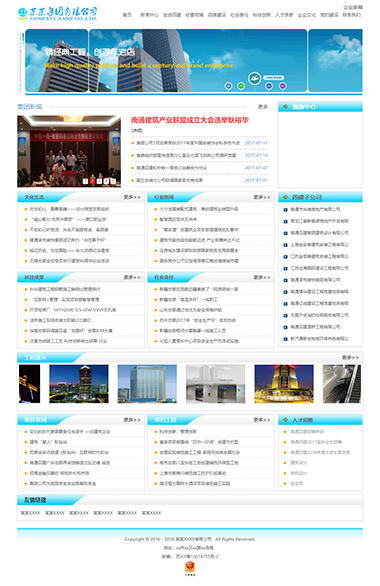380x586 pixels.
Task: Click the arrow icon beside 视频中心 header
Action: tap(285, 107)
